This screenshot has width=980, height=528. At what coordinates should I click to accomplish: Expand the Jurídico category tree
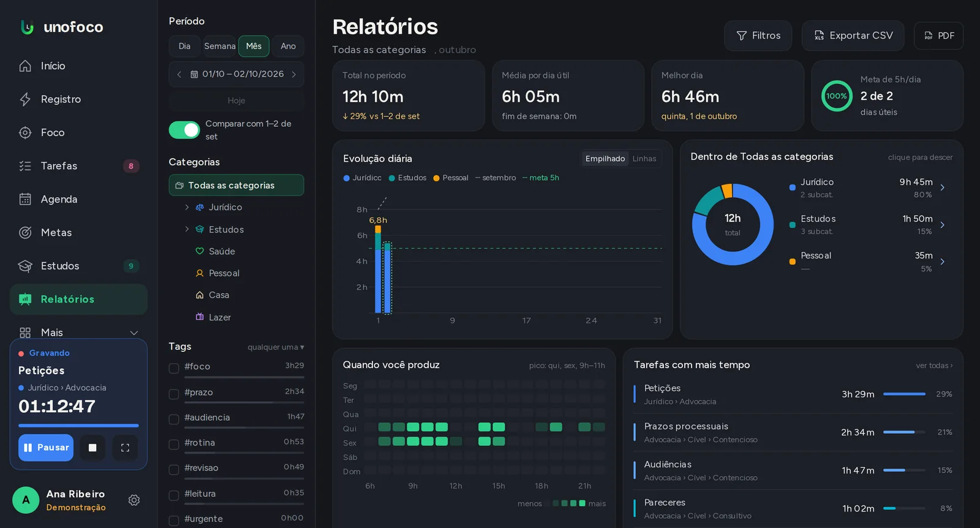187,208
